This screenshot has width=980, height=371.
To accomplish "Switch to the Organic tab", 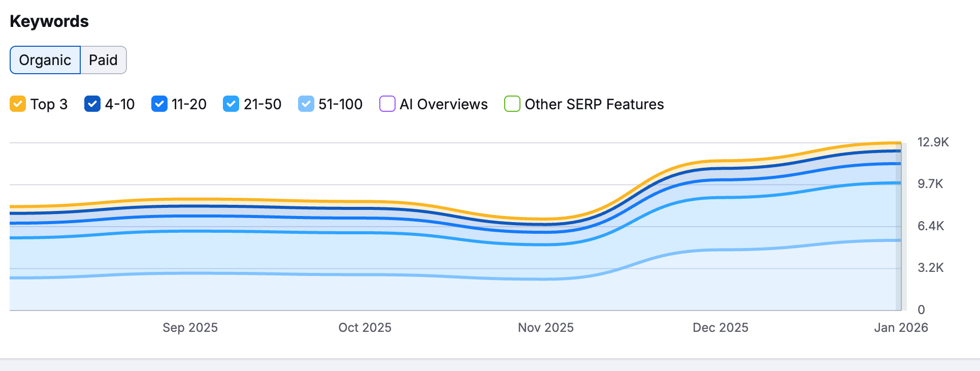I will click(45, 60).
